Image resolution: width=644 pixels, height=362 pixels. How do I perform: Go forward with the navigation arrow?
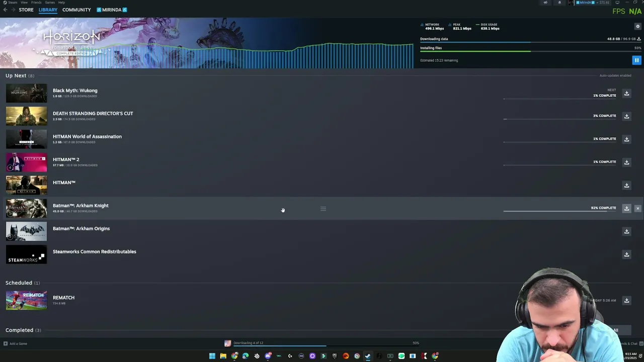[x=13, y=10]
